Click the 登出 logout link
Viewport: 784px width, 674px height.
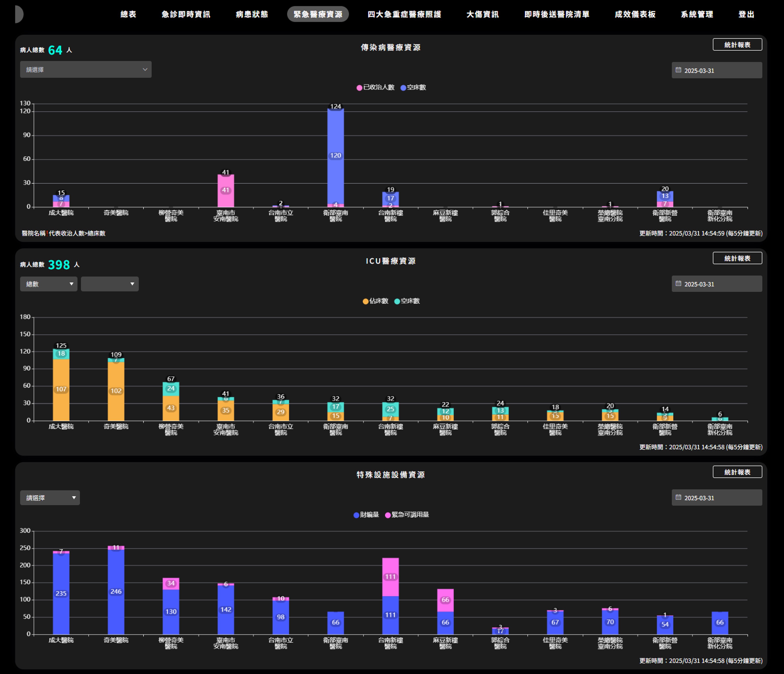point(746,14)
